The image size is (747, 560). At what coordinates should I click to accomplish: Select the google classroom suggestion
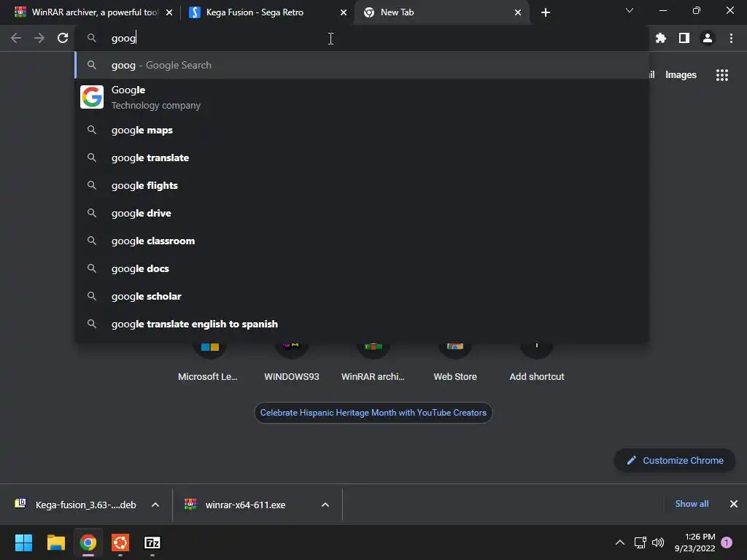(x=362, y=241)
